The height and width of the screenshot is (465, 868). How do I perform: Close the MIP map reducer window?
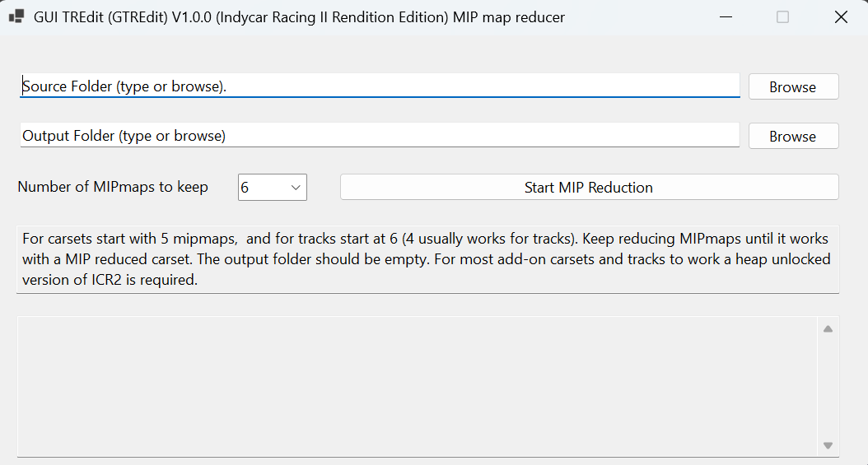(841, 17)
